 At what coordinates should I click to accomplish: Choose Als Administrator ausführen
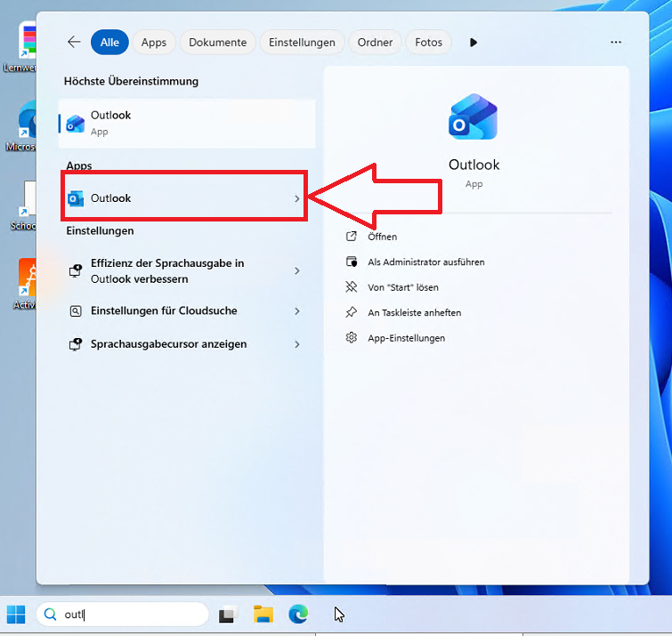coord(425,262)
